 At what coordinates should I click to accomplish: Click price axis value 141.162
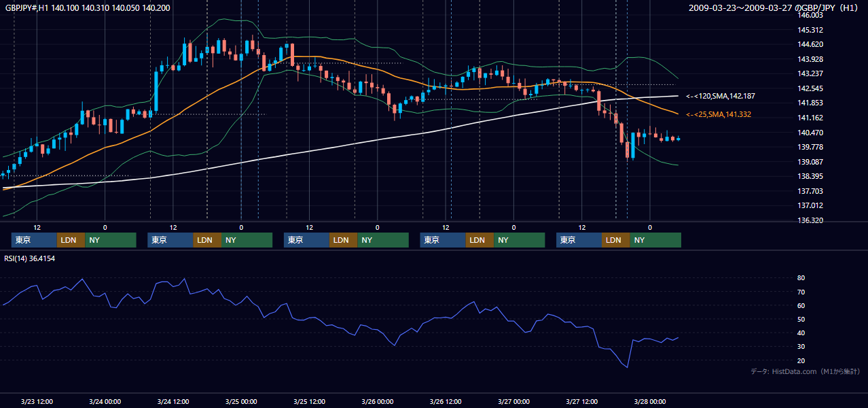point(810,118)
